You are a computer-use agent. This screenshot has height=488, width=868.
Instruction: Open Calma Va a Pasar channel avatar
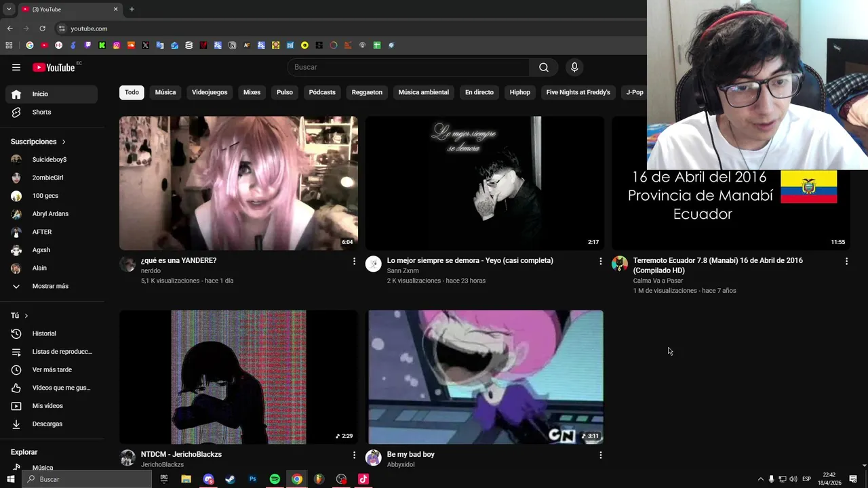coord(620,264)
